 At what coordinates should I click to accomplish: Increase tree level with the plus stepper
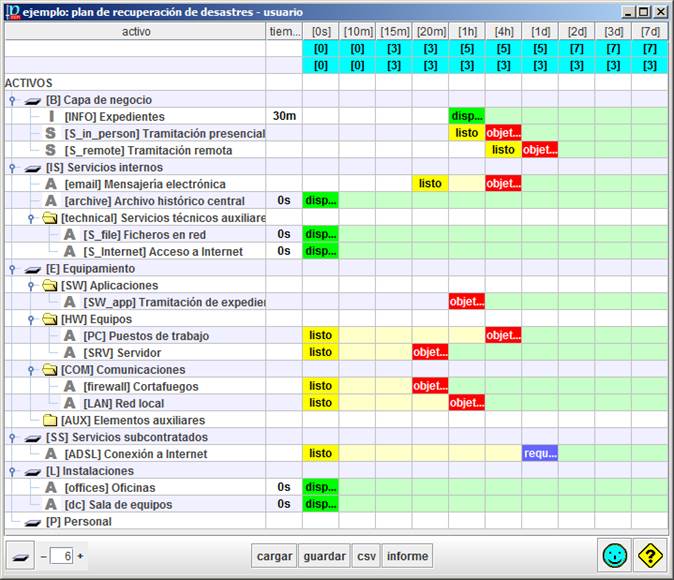pyautogui.click(x=81, y=556)
